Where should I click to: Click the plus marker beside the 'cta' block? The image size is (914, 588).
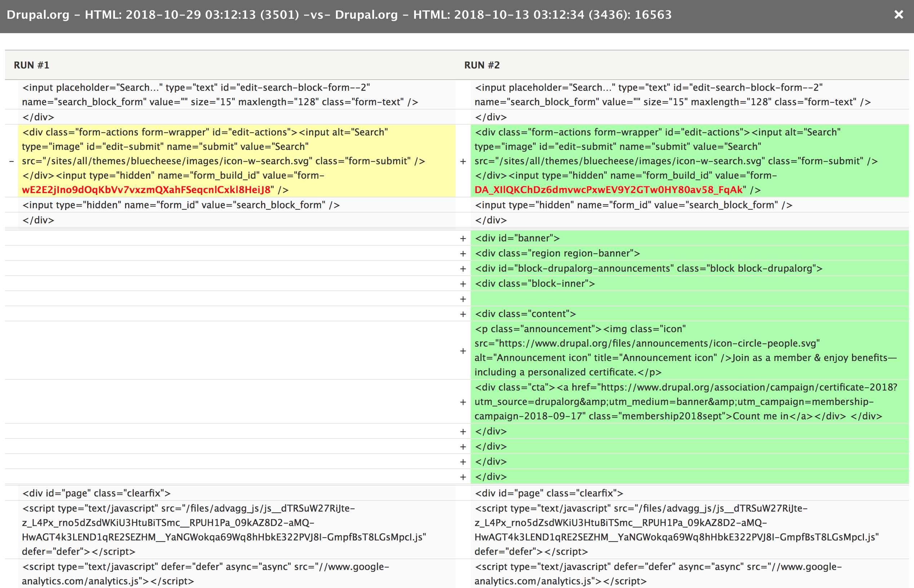tap(463, 402)
